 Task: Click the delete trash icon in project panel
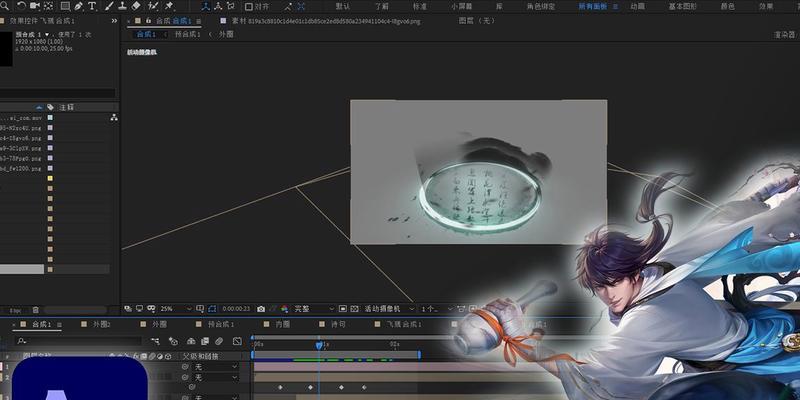click(x=36, y=310)
